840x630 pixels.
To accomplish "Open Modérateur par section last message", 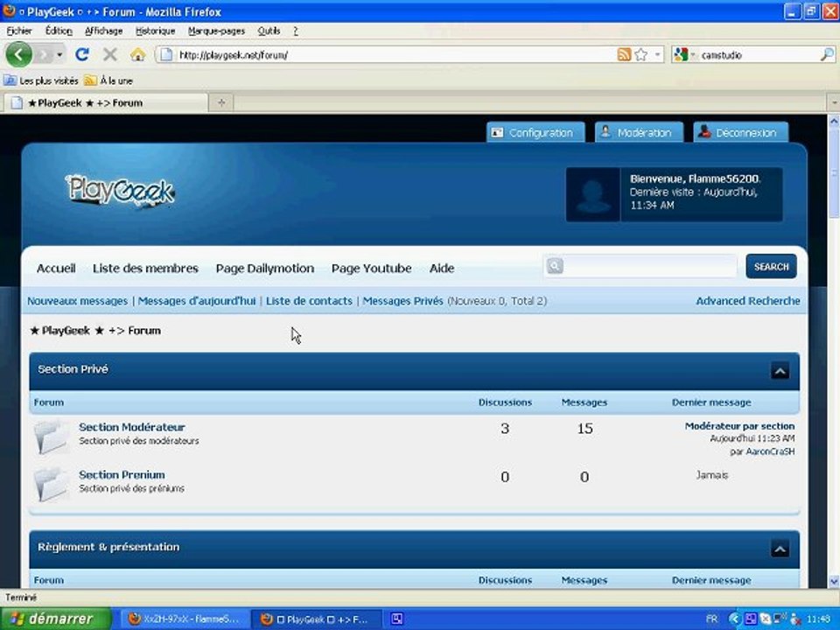I will point(739,426).
